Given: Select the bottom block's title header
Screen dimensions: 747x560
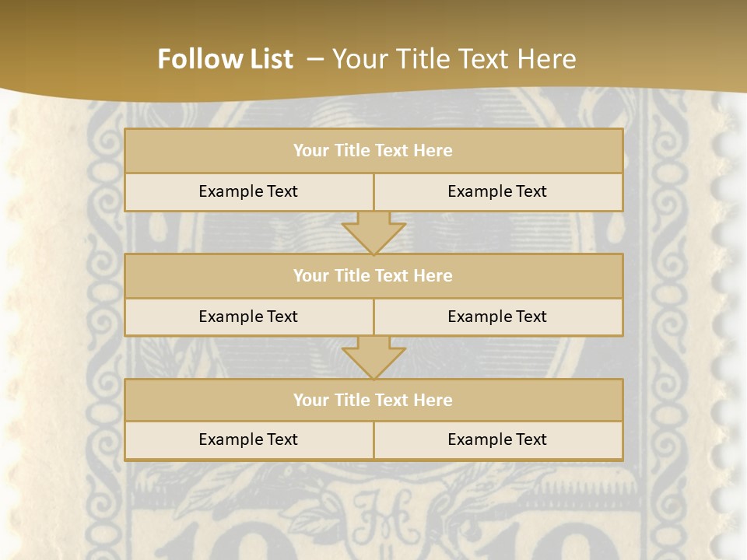Looking at the screenshot, I should coord(373,400).
